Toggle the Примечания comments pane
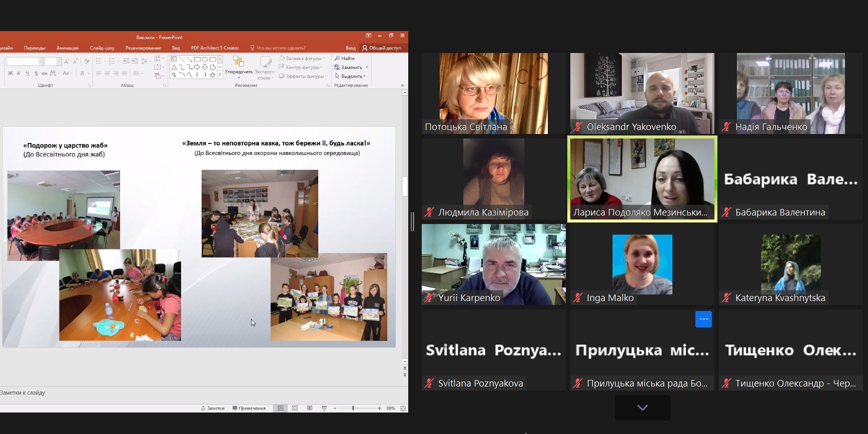 tap(249, 408)
